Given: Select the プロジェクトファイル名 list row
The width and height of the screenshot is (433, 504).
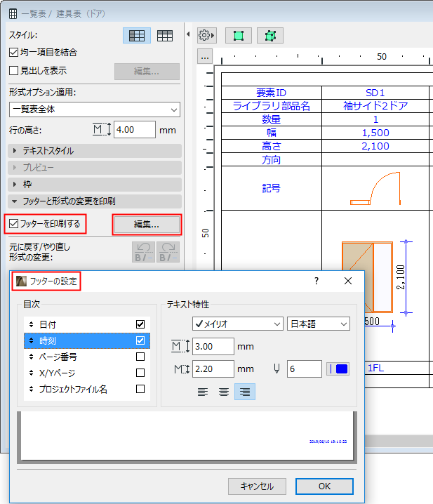Looking at the screenshot, I should point(87,390).
